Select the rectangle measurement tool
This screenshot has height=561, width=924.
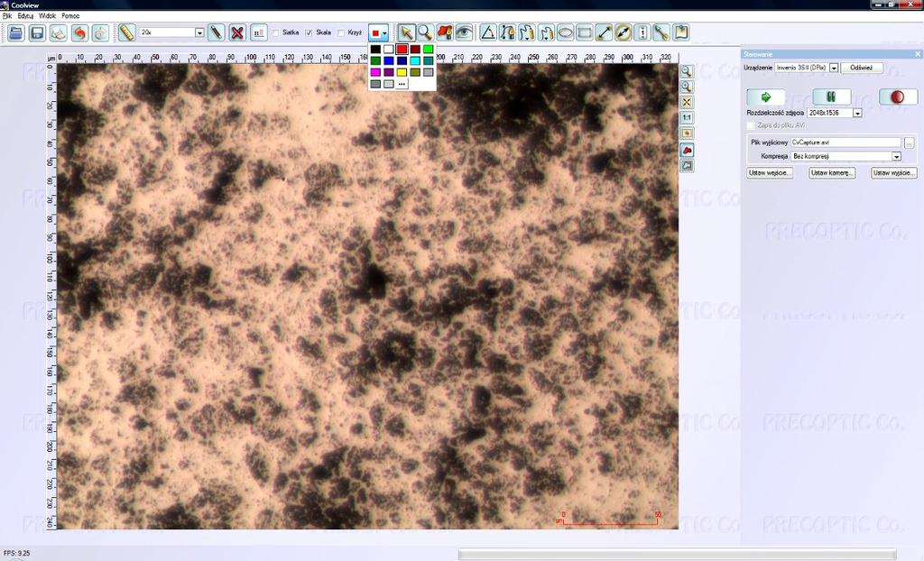[x=585, y=32]
